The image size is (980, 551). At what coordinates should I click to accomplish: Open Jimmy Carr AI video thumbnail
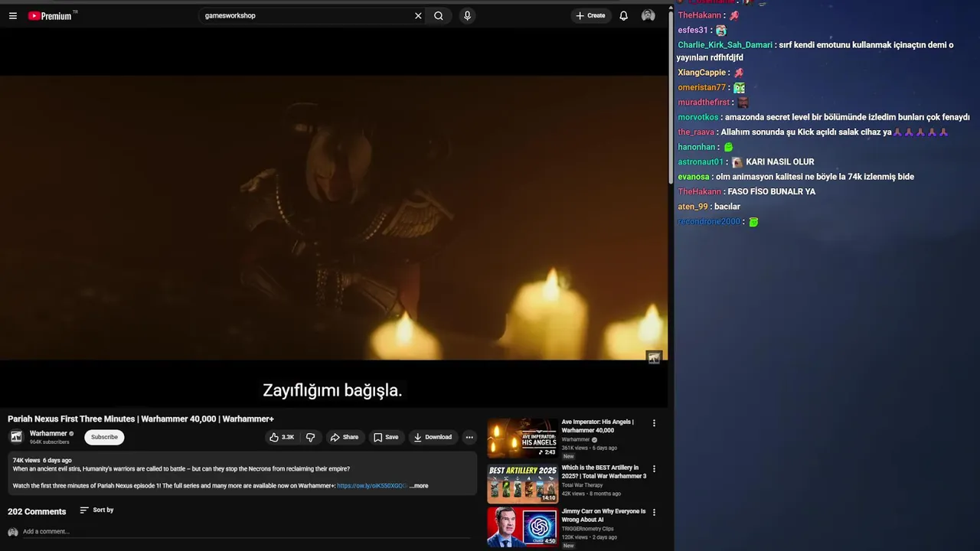tap(522, 527)
